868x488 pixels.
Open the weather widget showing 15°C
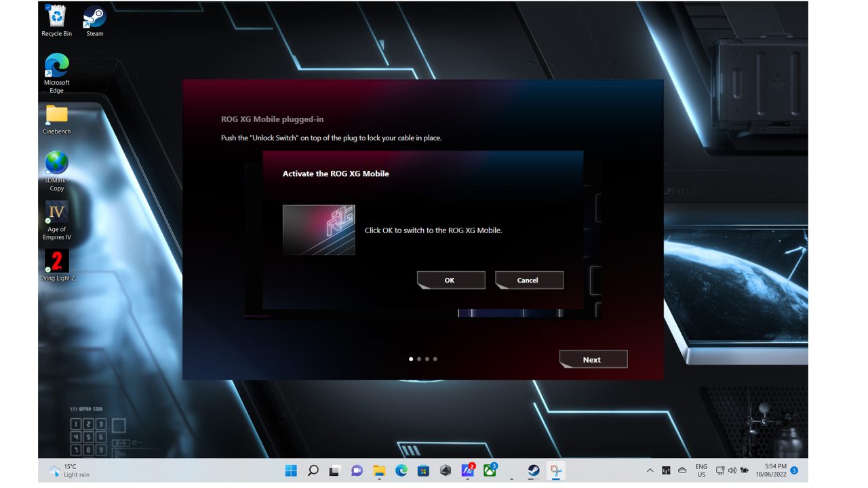[69, 470]
